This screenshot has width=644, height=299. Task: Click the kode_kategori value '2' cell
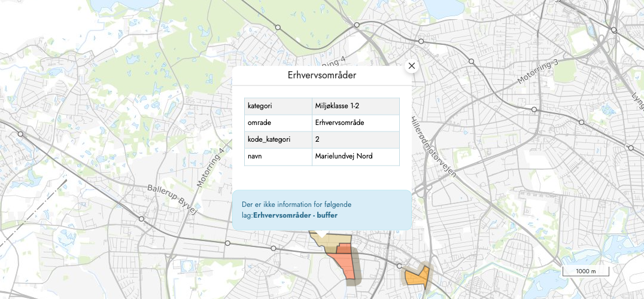tap(317, 139)
